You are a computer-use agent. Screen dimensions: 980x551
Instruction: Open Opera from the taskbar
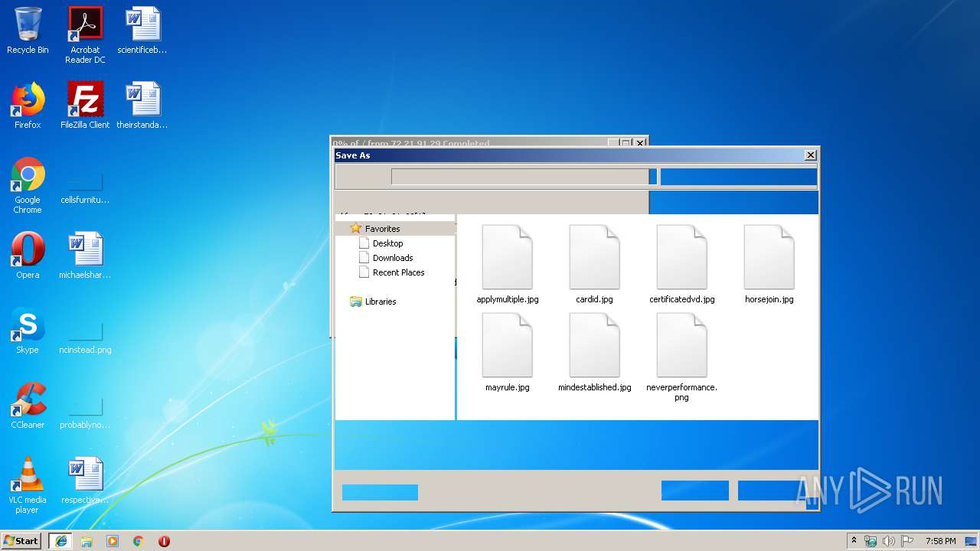pos(164,541)
